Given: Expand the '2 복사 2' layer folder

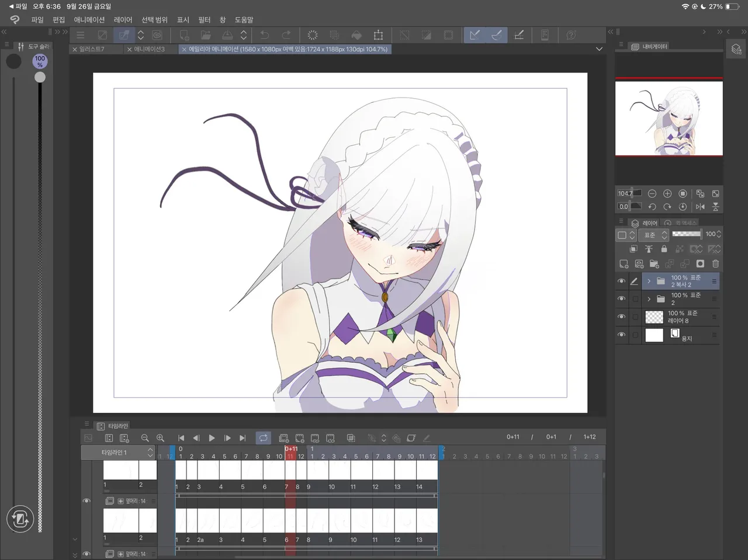Looking at the screenshot, I should (649, 281).
